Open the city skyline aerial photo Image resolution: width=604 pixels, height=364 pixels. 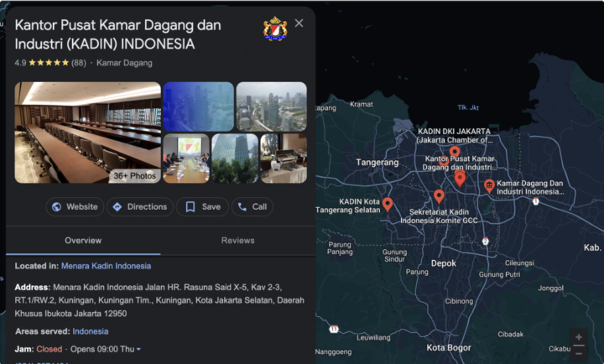(x=272, y=107)
